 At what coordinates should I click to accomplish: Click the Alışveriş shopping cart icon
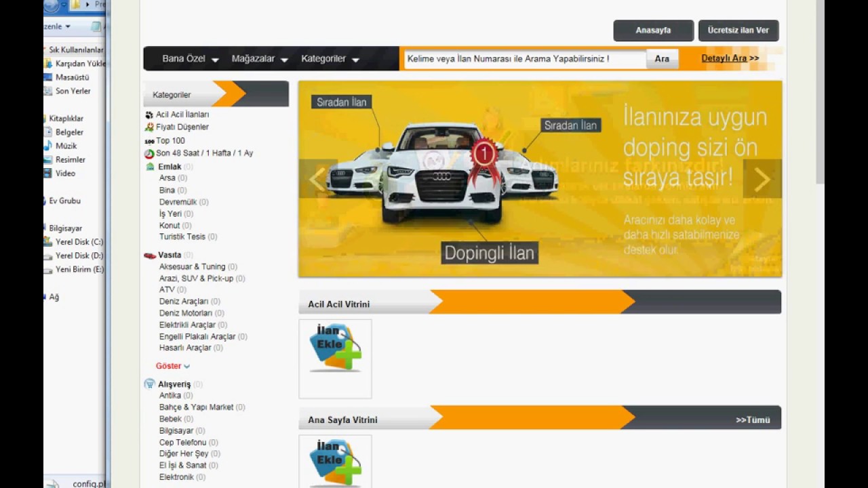pyautogui.click(x=150, y=384)
